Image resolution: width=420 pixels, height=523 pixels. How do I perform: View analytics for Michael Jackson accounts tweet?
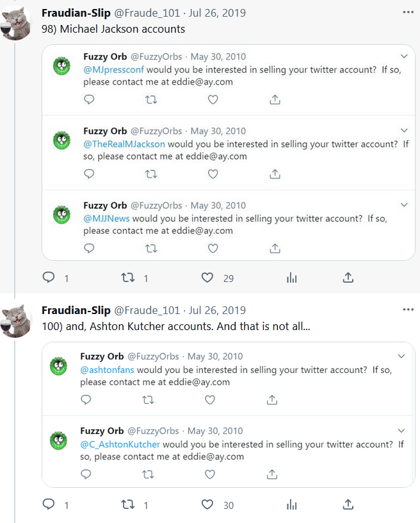(292, 278)
